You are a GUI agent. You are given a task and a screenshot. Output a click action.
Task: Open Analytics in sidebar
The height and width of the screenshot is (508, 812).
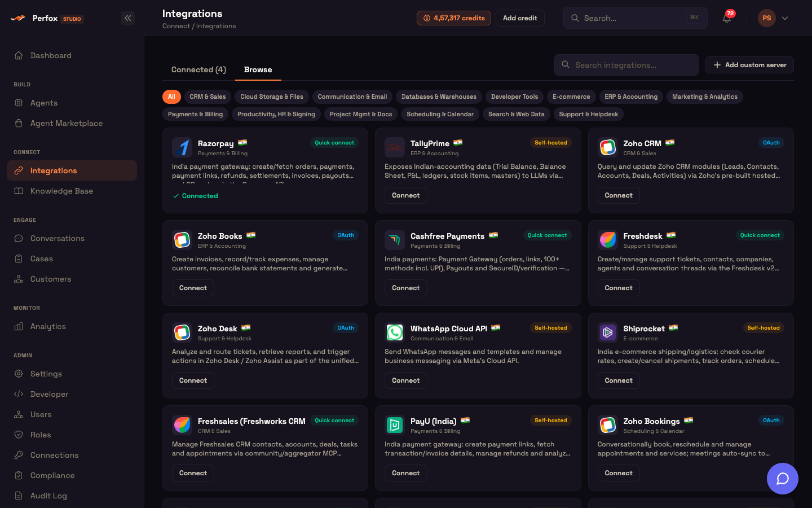point(72,326)
